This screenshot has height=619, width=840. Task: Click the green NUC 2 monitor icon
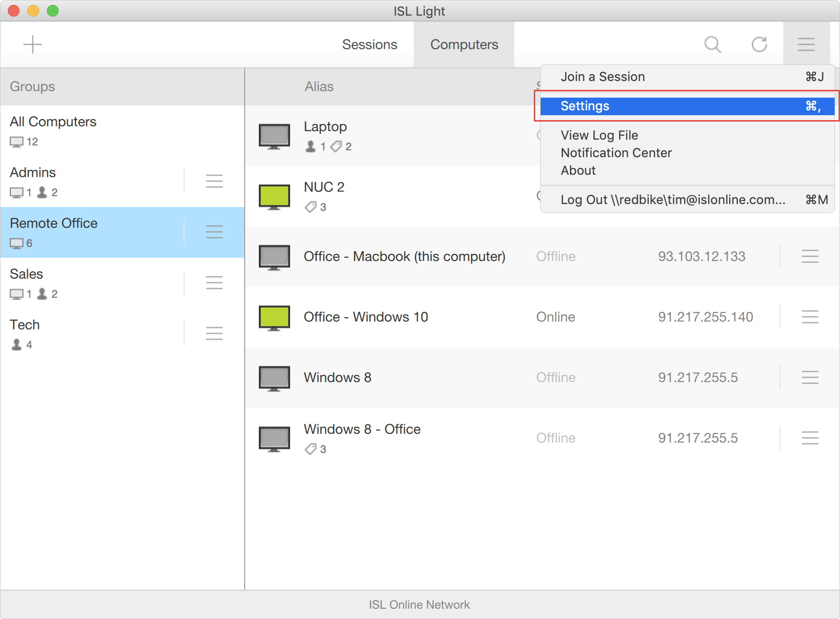point(274,197)
